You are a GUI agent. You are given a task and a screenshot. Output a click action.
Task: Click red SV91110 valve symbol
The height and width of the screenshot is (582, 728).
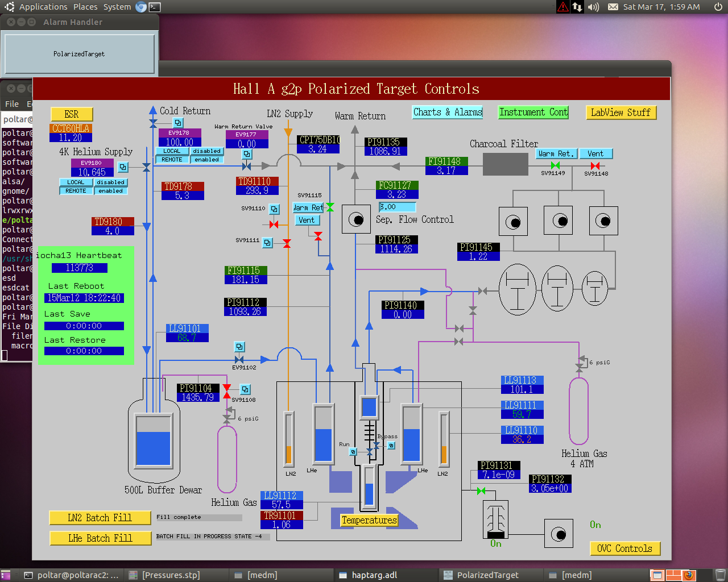[274, 225]
